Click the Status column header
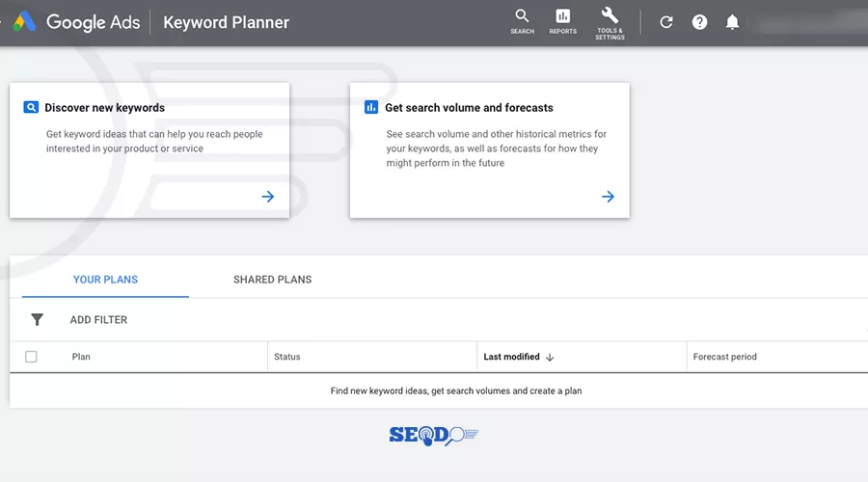The width and height of the screenshot is (868, 482). coord(286,357)
